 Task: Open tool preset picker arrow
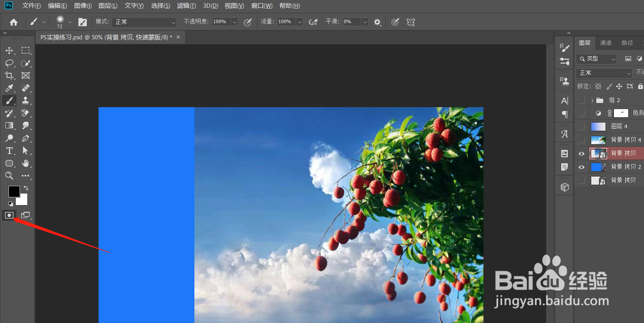click(x=43, y=22)
